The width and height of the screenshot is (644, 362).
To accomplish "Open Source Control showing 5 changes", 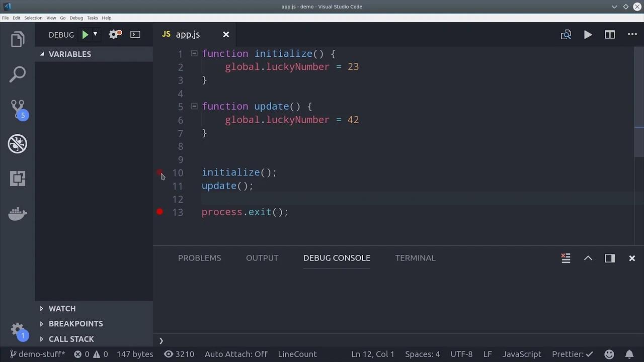I will click(18, 108).
